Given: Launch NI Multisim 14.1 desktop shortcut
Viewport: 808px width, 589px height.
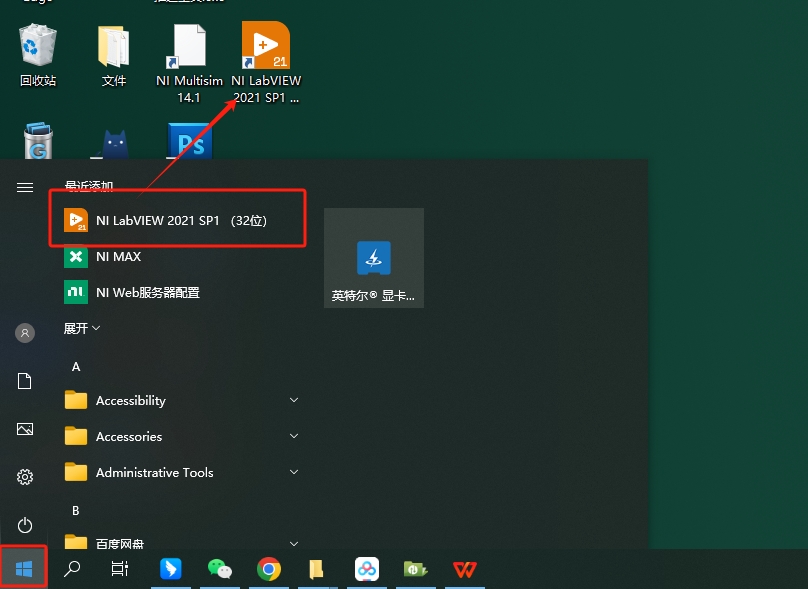Looking at the screenshot, I should point(189,63).
